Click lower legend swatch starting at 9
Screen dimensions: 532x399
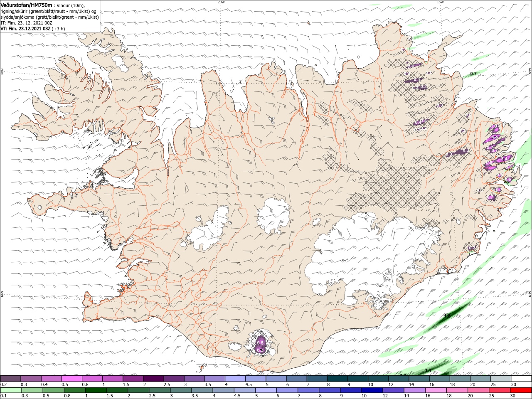pyautogui.click(x=350, y=390)
